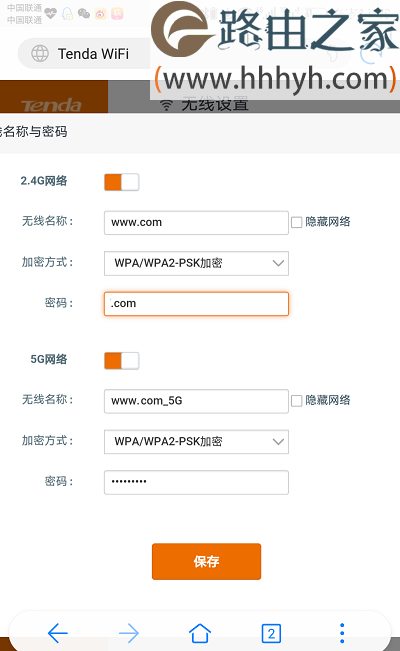Toggle the 5G网络 switch

tap(121, 361)
